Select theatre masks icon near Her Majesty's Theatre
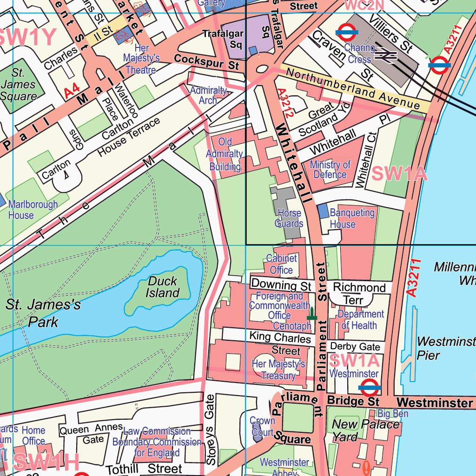476x476 pixels. (123, 35)
